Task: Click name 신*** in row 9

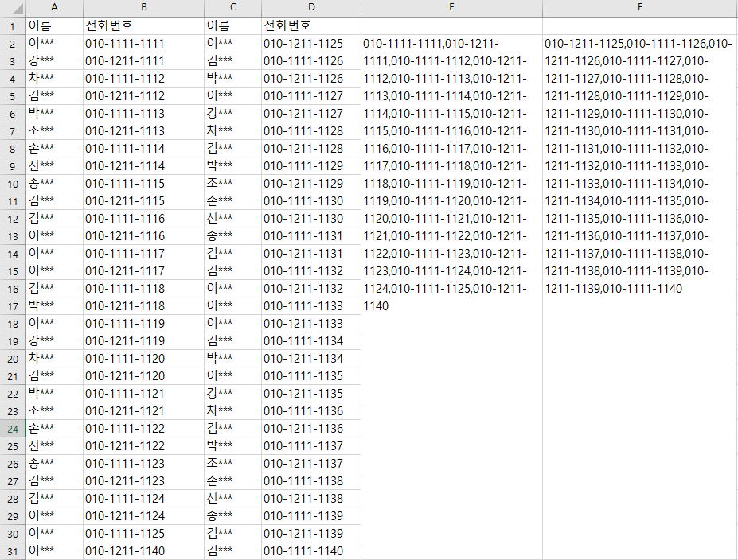Action: point(55,165)
